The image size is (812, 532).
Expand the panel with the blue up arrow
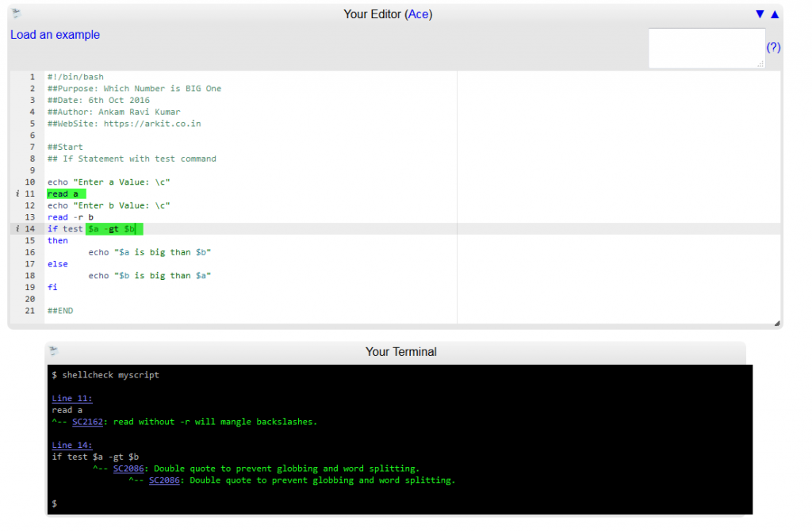[774, 13]
